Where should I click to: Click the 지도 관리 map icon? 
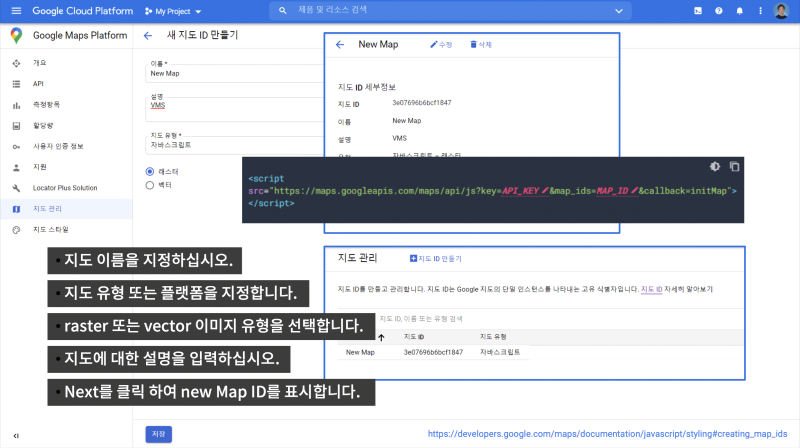pos(16,209)
